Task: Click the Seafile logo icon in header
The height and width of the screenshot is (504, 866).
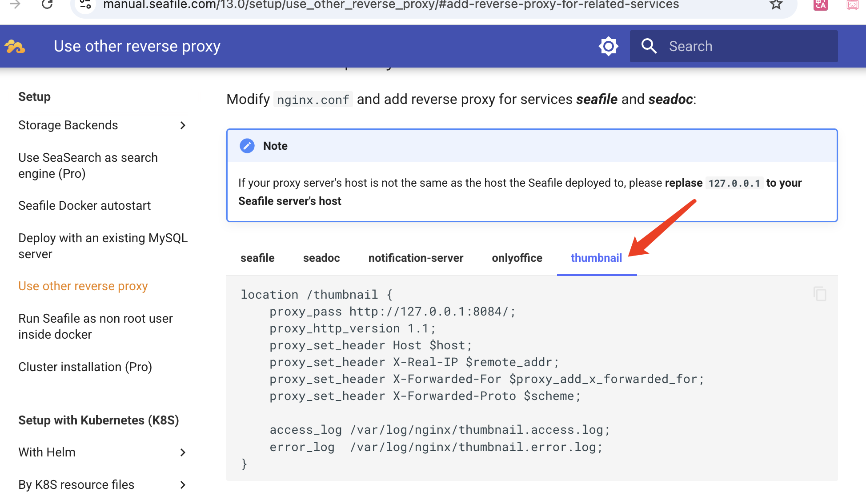Action: (15, 46)
